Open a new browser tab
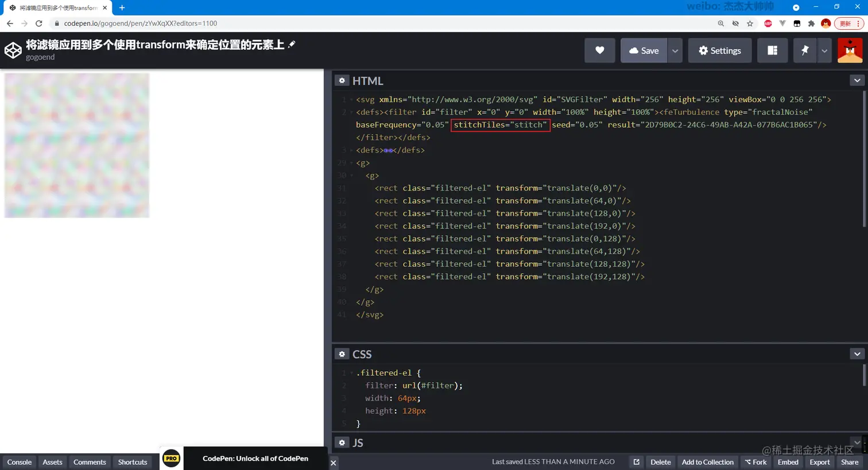868x470 pixels. coord(122,7)
